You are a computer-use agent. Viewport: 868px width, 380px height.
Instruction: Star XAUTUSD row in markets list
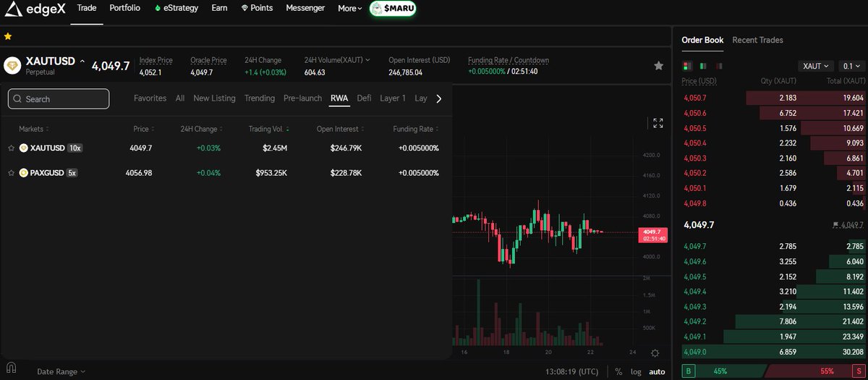12,148
